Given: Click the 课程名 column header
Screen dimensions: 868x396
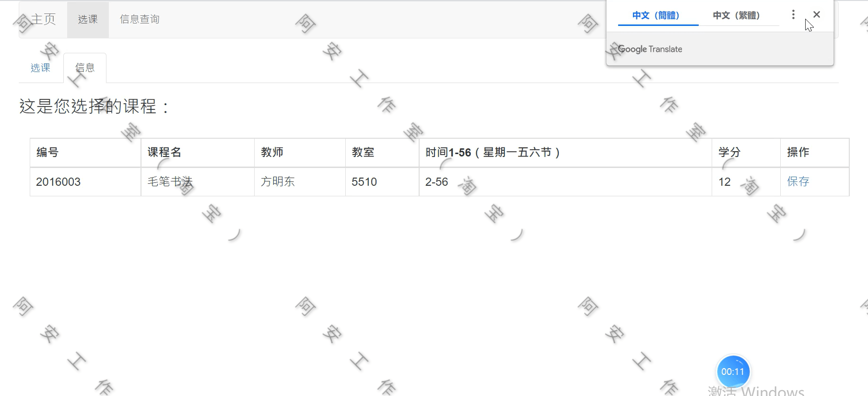Looking at the screenshot, I should [x=198, y=153].
